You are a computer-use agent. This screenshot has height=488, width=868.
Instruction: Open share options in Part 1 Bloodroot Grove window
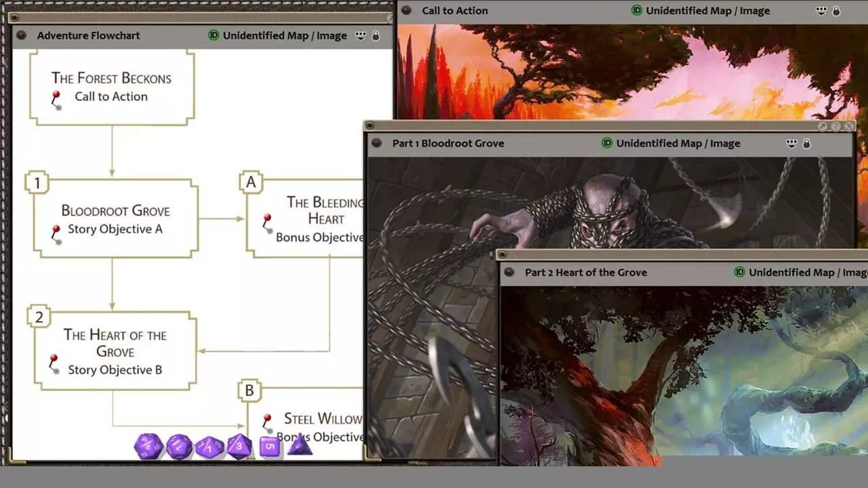[x=791, y=142]
